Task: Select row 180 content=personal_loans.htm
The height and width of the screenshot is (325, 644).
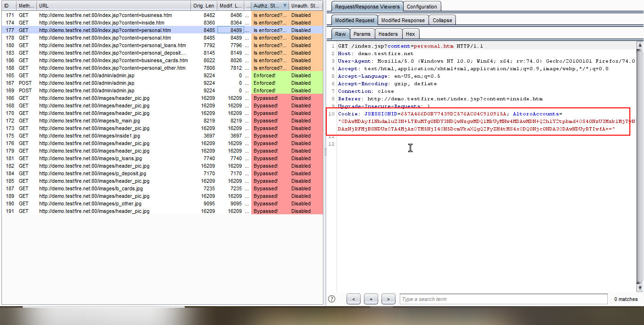Action: point(162,45)
